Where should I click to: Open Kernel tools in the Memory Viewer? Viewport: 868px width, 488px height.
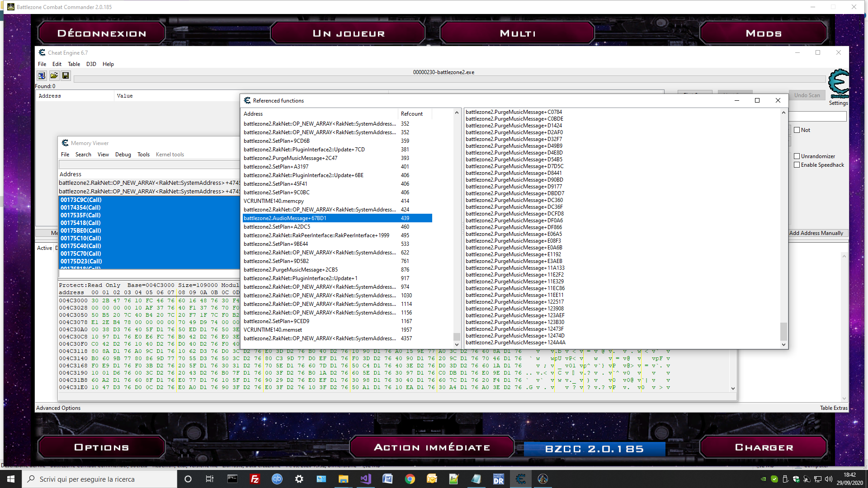(x=170, y=154)
